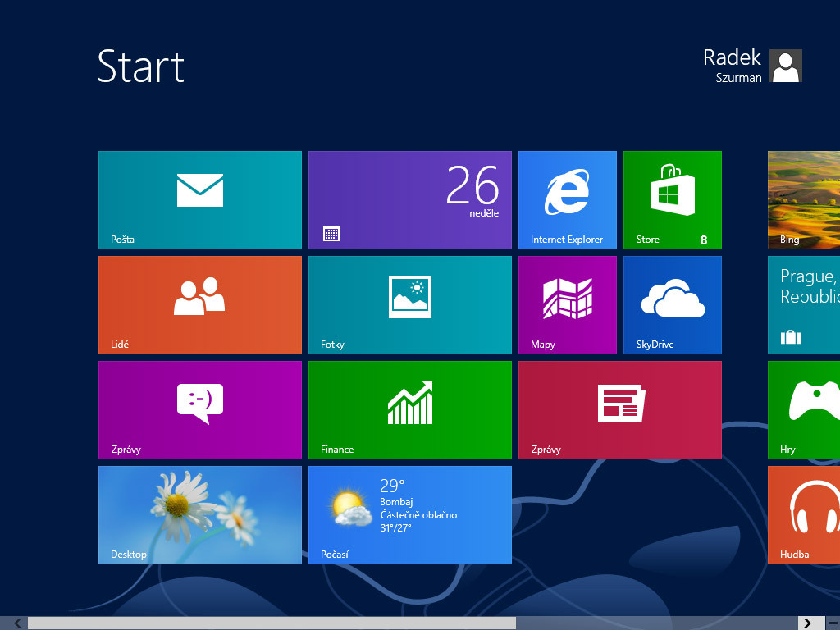Click the Start heading text
This screenshot has width=840, height=630.
point(141,66)
